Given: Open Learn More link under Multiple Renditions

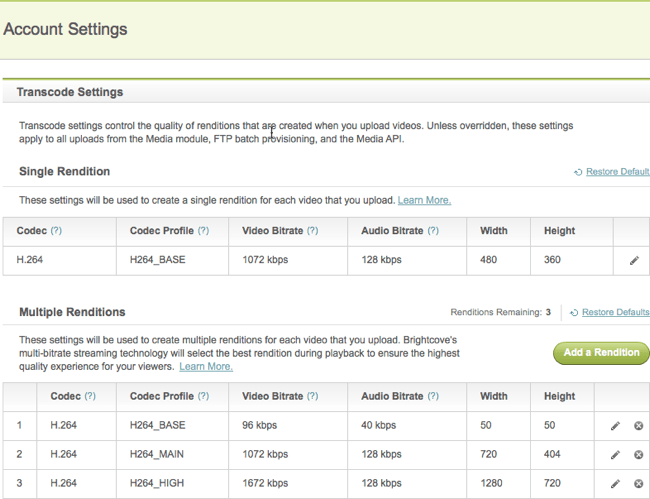Looking at the screenshot, I should click(206, 367).
